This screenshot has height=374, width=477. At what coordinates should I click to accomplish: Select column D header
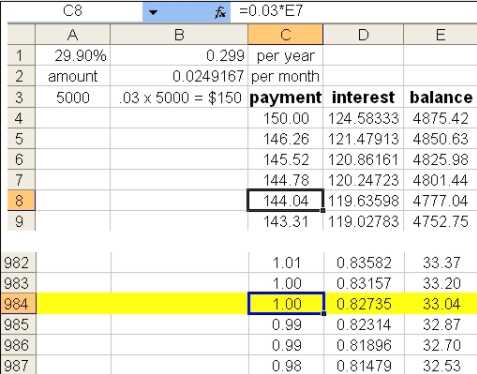(x=363, y=34)
